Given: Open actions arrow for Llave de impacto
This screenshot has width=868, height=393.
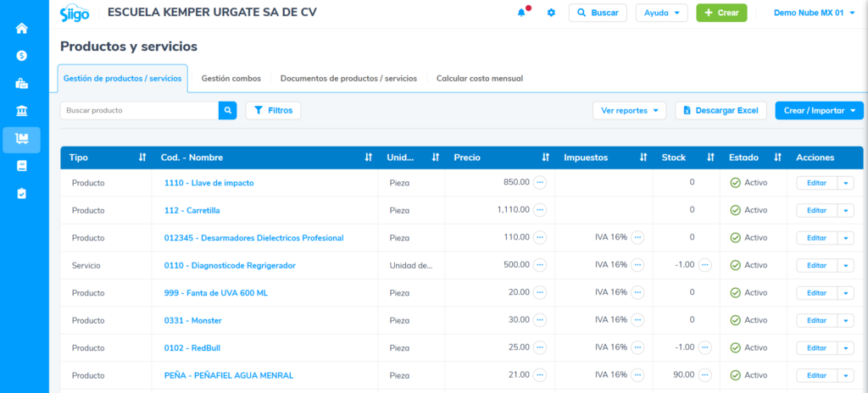Looking at the screenshot, I should pyautogui.click(x=846, y=183).
